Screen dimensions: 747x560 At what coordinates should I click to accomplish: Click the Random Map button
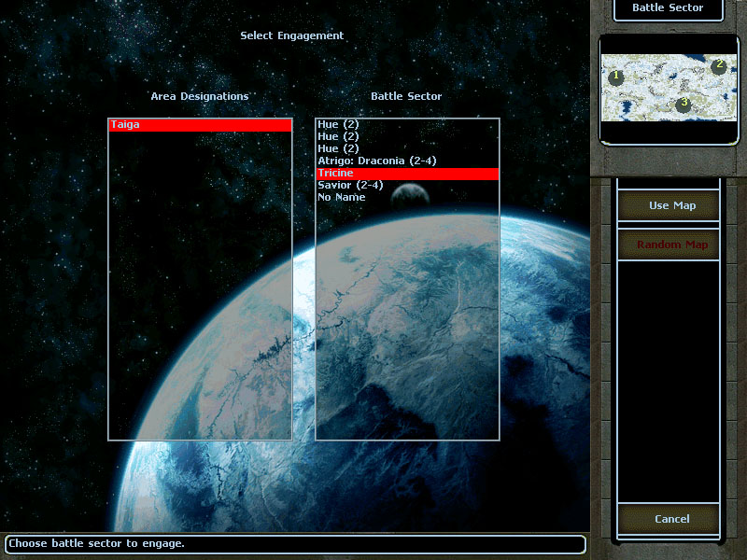pyautogui.click(x=669, y=245)
